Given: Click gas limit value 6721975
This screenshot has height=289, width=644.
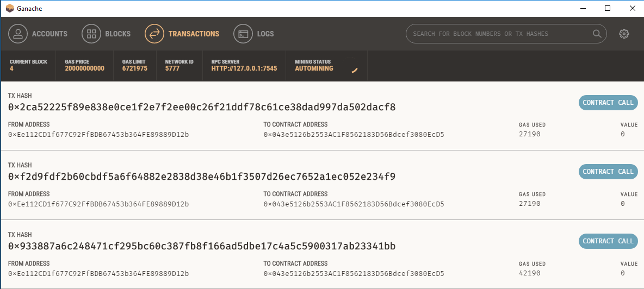Looking at the screenshot, I should (135, 68).
